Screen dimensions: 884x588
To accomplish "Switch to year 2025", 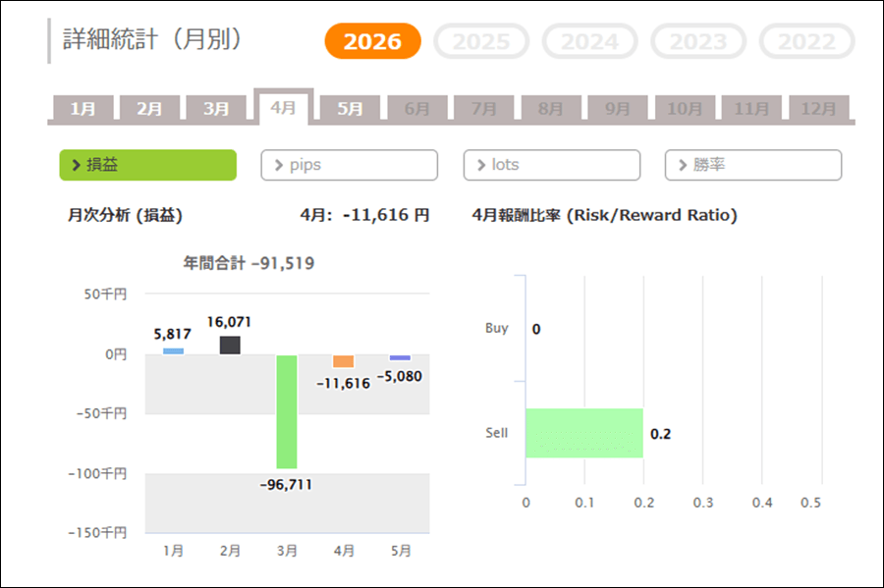I will coord(481,41).
